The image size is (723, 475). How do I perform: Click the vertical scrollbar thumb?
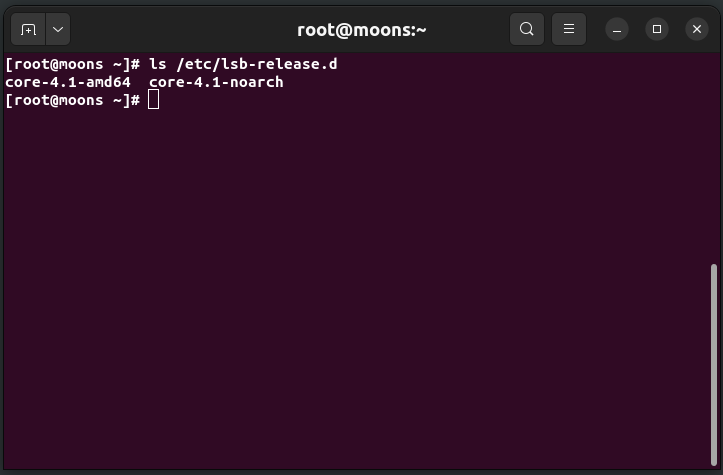point(714,365)
